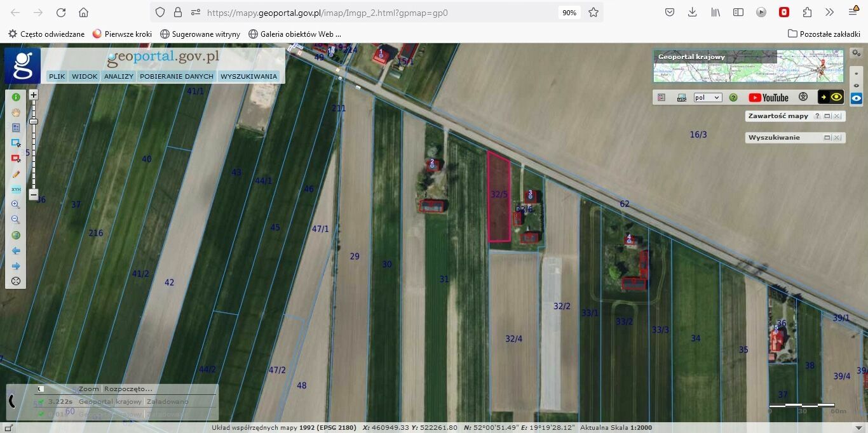Go to previous map view arrow

(x=16, y=251)
